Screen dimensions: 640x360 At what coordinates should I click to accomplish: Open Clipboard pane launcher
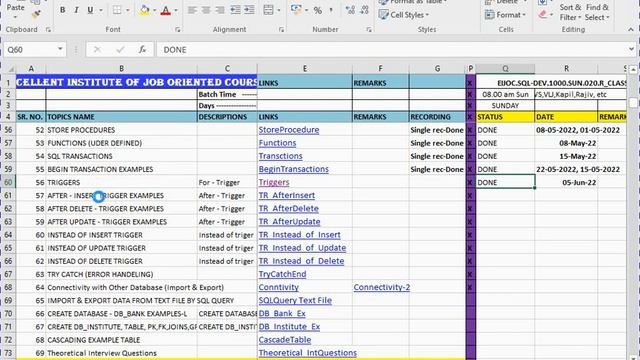click(48, 29)
